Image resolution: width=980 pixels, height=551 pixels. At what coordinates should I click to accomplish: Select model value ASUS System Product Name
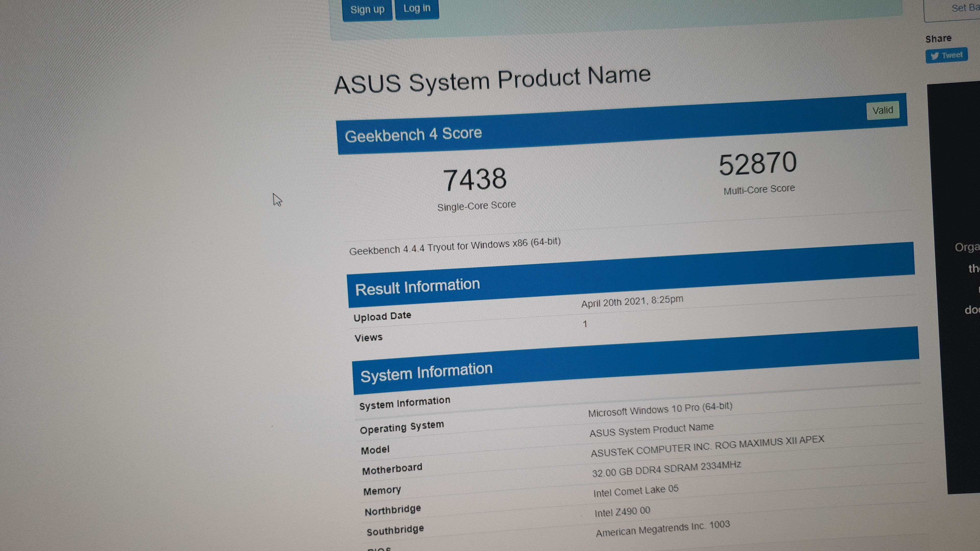(x=651, y=430)
